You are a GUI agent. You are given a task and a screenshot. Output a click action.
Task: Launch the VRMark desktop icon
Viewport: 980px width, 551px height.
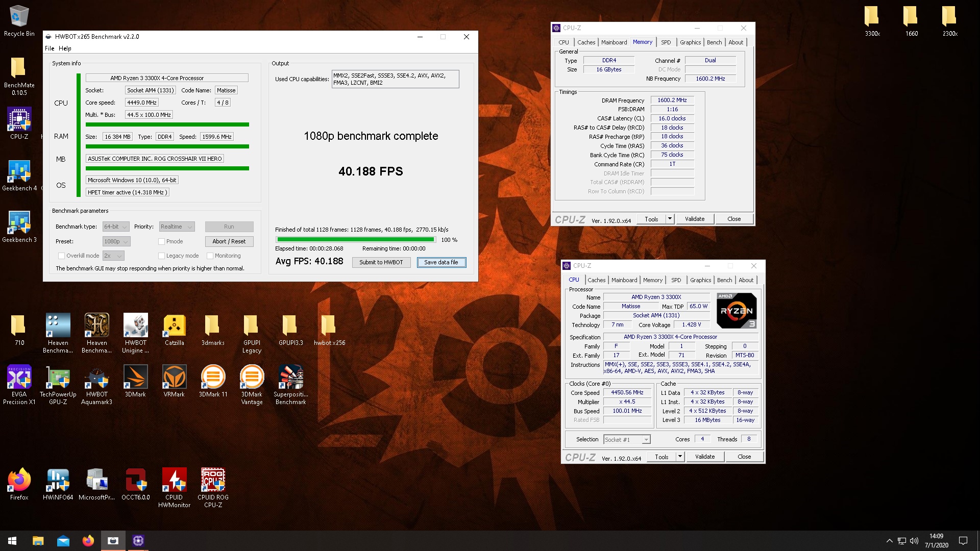[174, 381]
